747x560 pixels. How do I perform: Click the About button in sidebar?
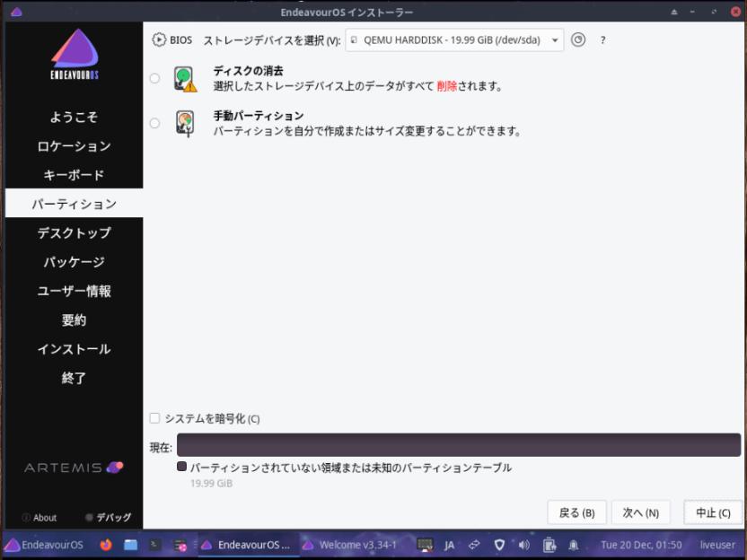(40, 518)
